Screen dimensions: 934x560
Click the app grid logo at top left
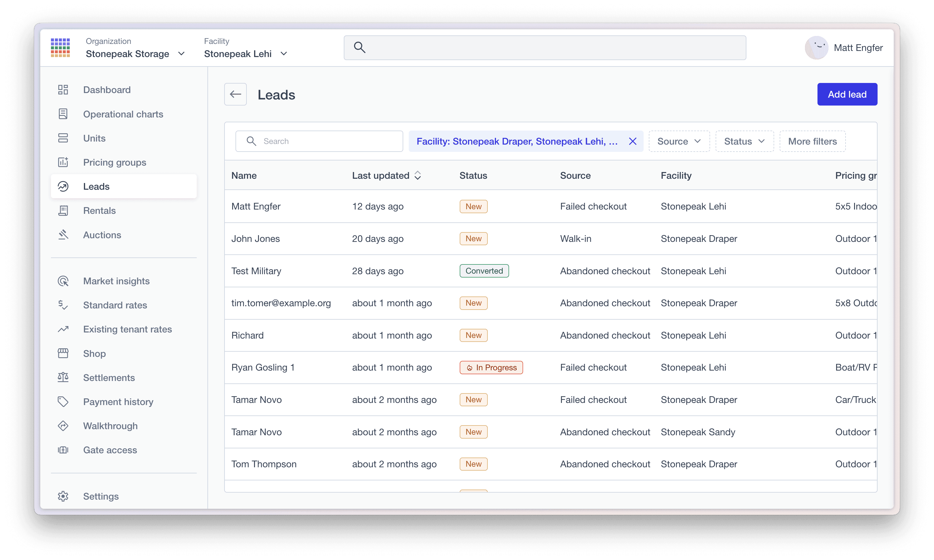point(60,48)
